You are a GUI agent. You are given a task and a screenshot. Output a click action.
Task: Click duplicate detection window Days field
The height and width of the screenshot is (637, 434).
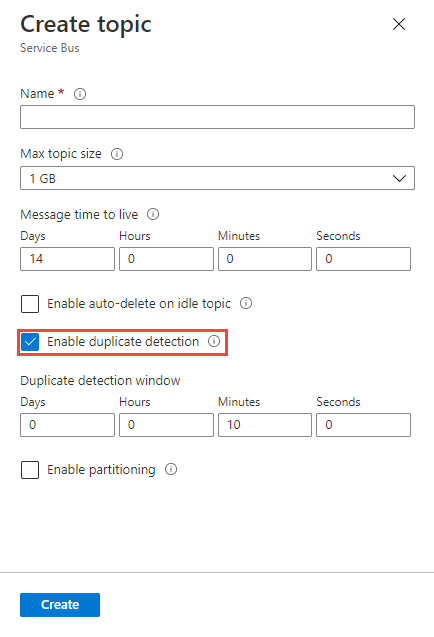point(67,425)
